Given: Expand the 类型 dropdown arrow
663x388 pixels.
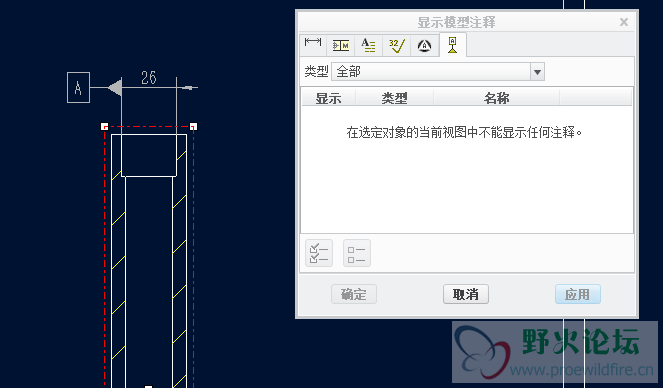Looking at the screenshot, I should click(x=537, y=72).
